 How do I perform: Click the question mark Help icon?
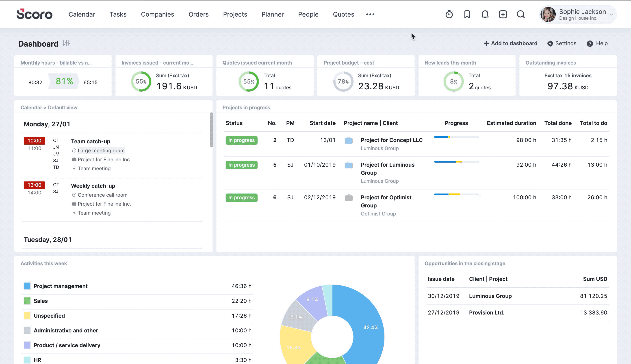point(590,43)
